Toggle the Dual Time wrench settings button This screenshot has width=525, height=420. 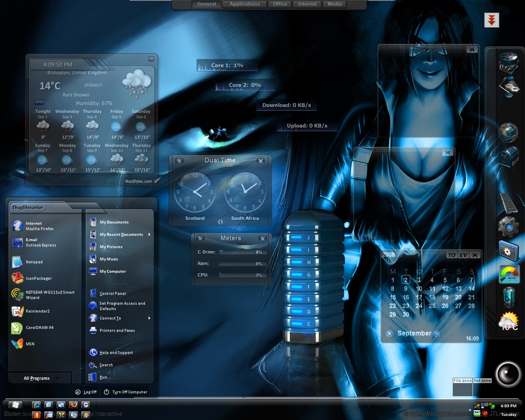[179, 161]
